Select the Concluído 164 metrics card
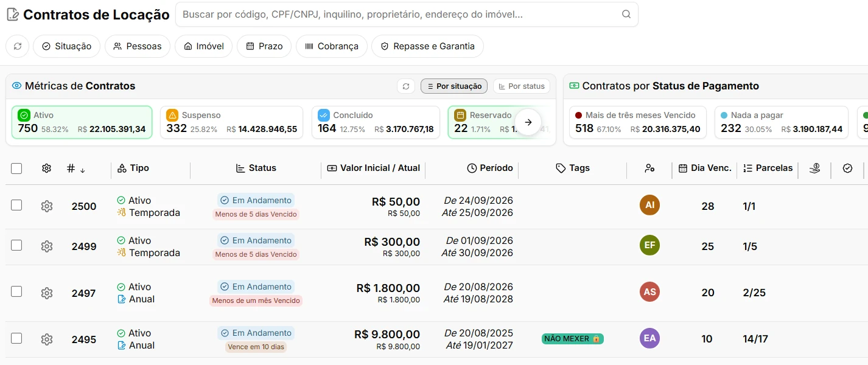Viewport: 868px width, 365px height. [376, 122]
